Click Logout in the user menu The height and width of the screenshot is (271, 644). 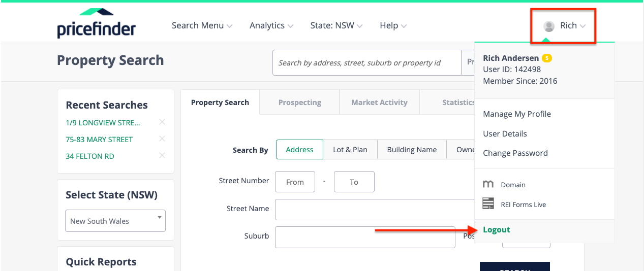click(x=496, y=229)
